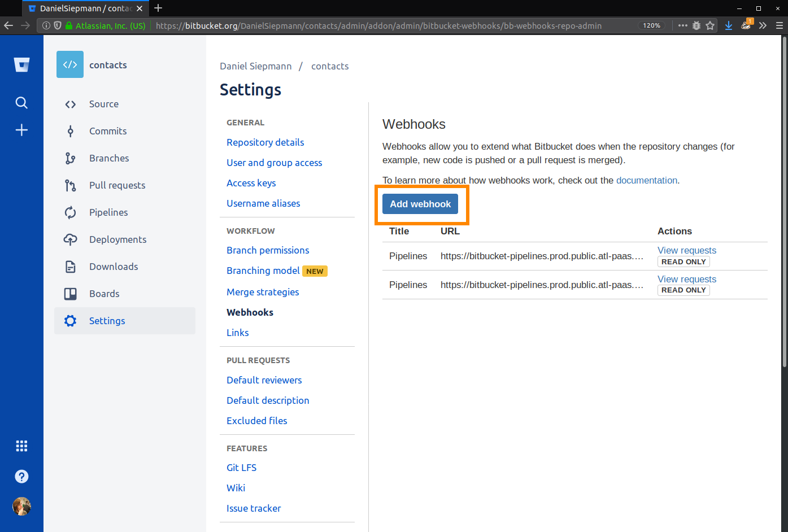This screenshot has height=532, width=788.
Task: Open Branch permissions settings
Action: point(268,250)
